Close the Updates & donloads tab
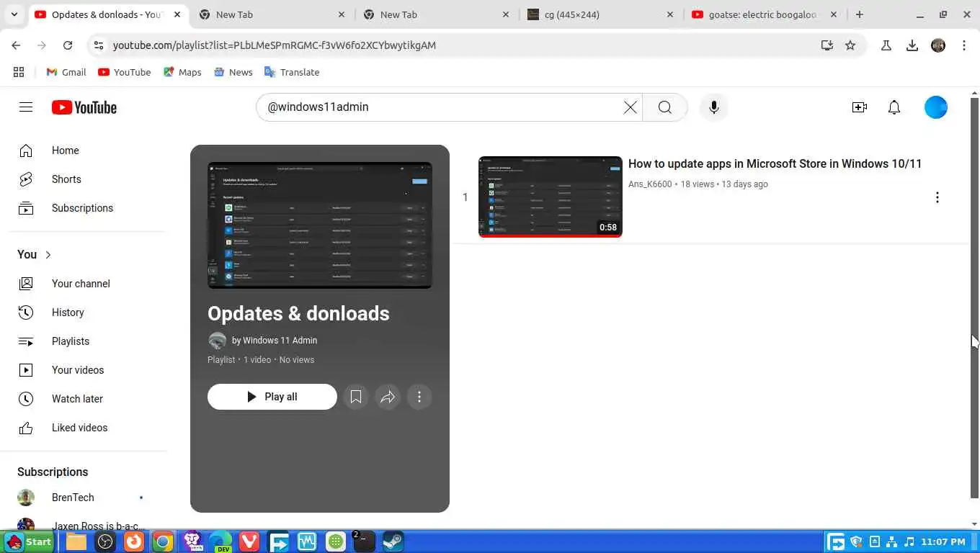980x553 pixels. click(177, 14)
